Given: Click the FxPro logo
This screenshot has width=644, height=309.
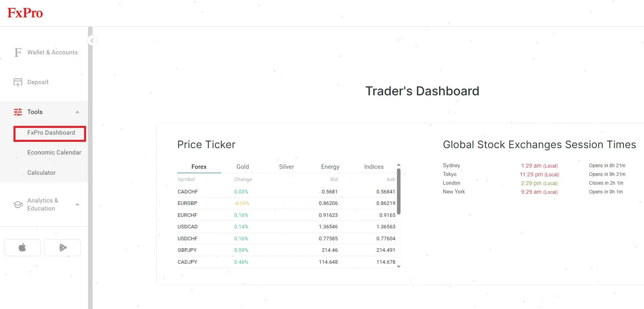Looking at the screenshot, I should click(25, 12).
